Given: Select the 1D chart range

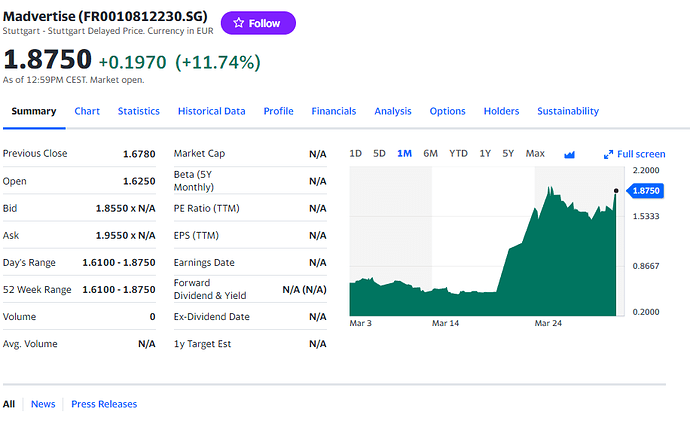Looking at the screenshot, I should (x=356, y=154).
